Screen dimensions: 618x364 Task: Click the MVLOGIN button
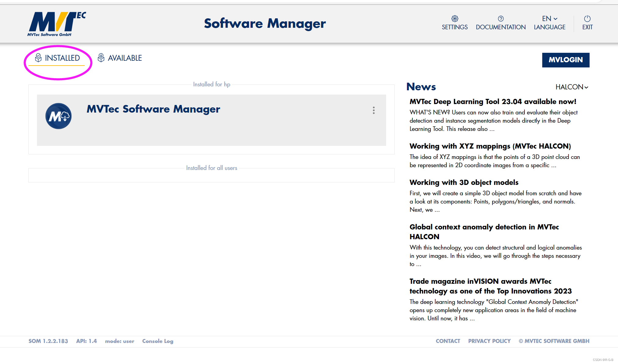tap(566, 60)
